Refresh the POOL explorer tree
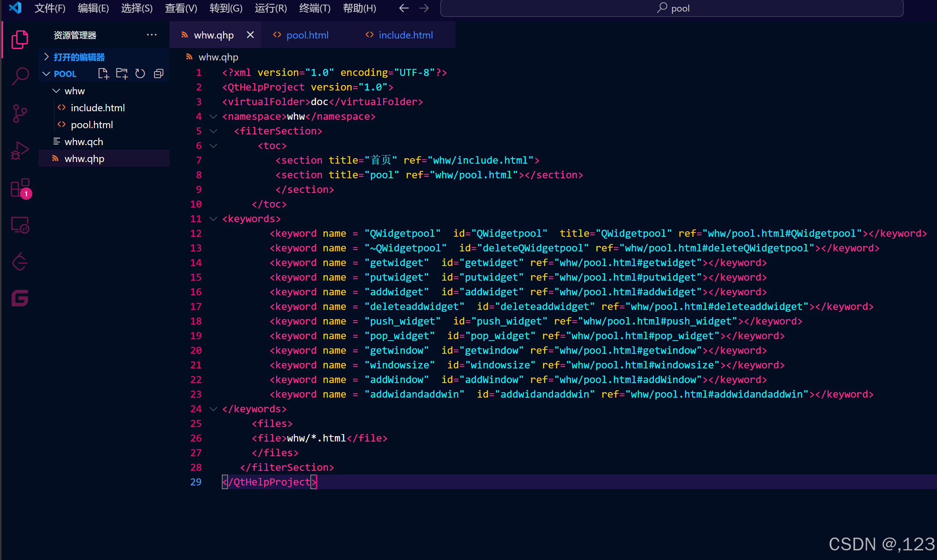The height and width of the screenshot is (560, 937). (x=140, y=74)
